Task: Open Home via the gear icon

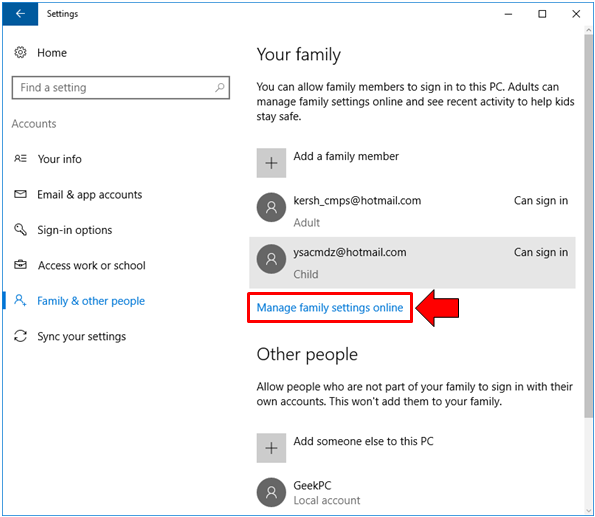Action: pos(20,52)
